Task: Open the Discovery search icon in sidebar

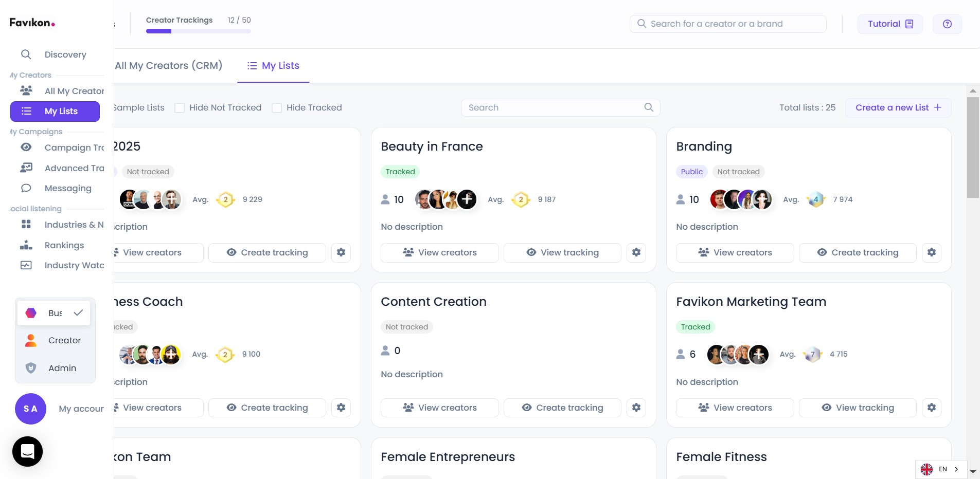Action: pyautogui.click(x=26, y=54)
